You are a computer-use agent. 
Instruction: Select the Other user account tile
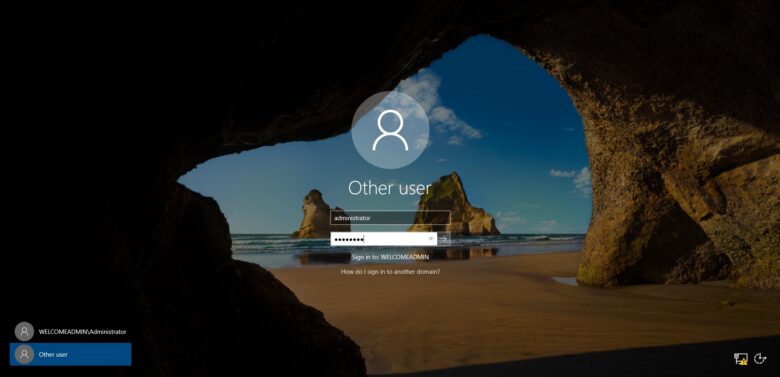70,354
